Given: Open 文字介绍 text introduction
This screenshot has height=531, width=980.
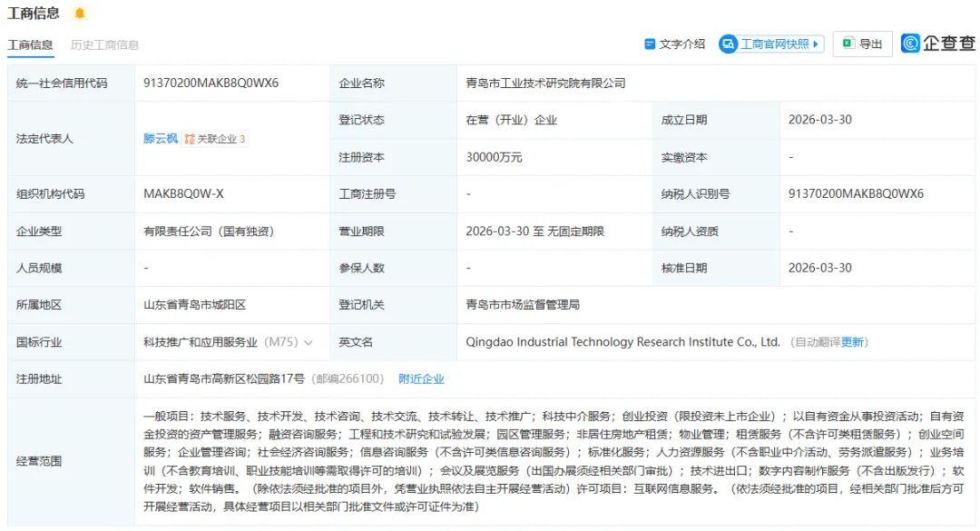Looking at the screenshot, I should pos(674,44).
